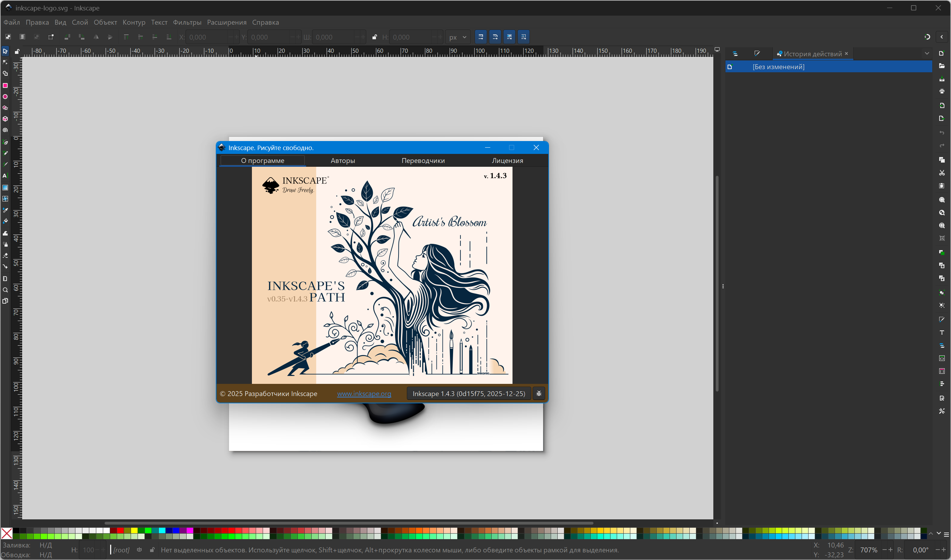Open the Фильтры menu
951x560 pixels.
187,22
